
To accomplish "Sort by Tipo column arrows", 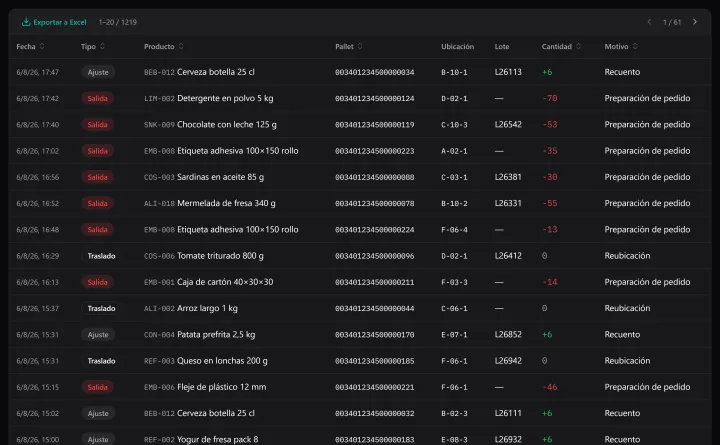I will click(x=102, y=46).
